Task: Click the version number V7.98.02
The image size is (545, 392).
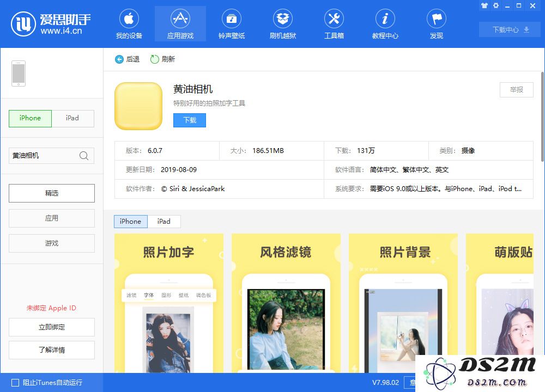Action: point(385,383)
